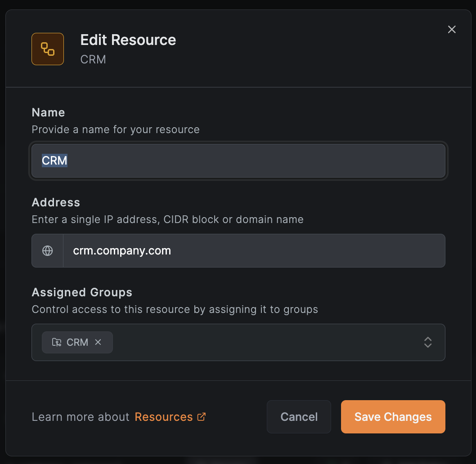Click the Edit Resource dialog title
This screenshot has height=464, width=476.
pyautogui.click(x=128, y=40)
